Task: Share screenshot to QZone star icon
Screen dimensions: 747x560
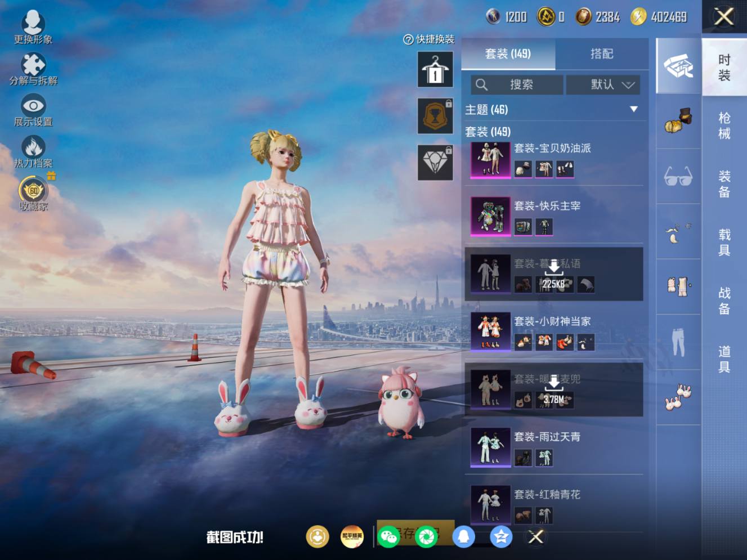Action: 500,537
